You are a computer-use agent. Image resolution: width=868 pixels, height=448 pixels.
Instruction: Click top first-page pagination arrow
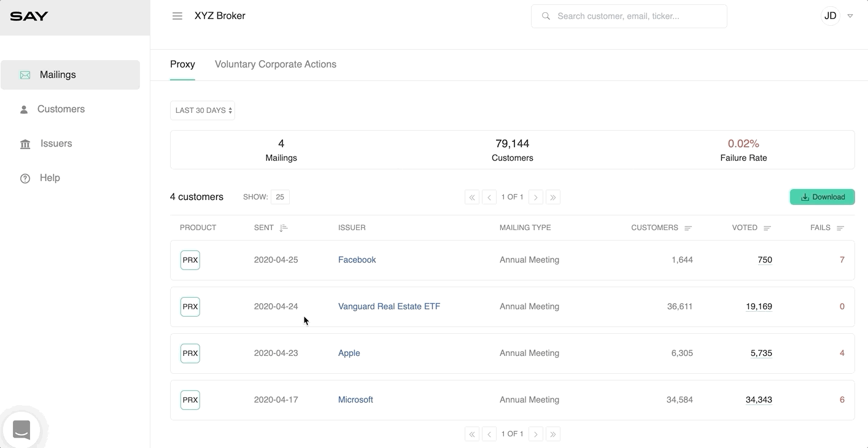tap(472, 197)
